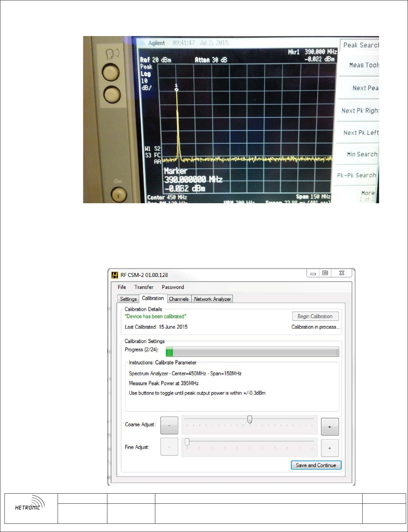
Task: Click the Marker 390.000000 MHz readout
Action: tap(193, 180)
